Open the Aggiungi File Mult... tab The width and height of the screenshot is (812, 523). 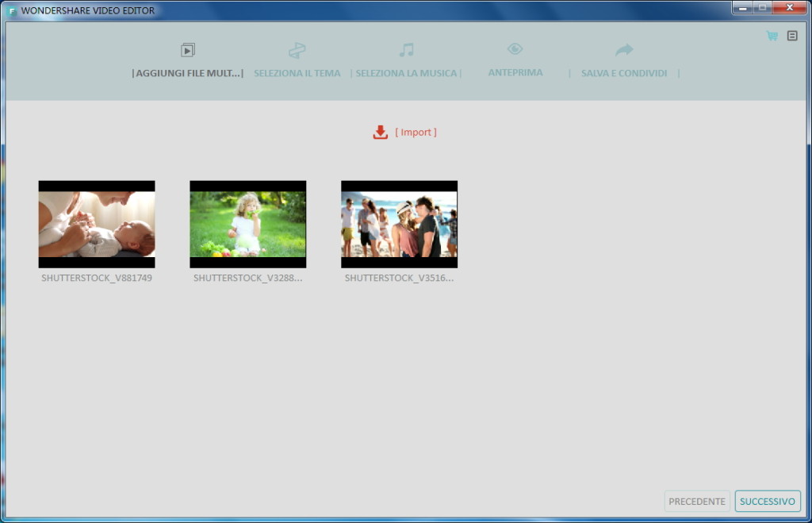coord(187,73)
